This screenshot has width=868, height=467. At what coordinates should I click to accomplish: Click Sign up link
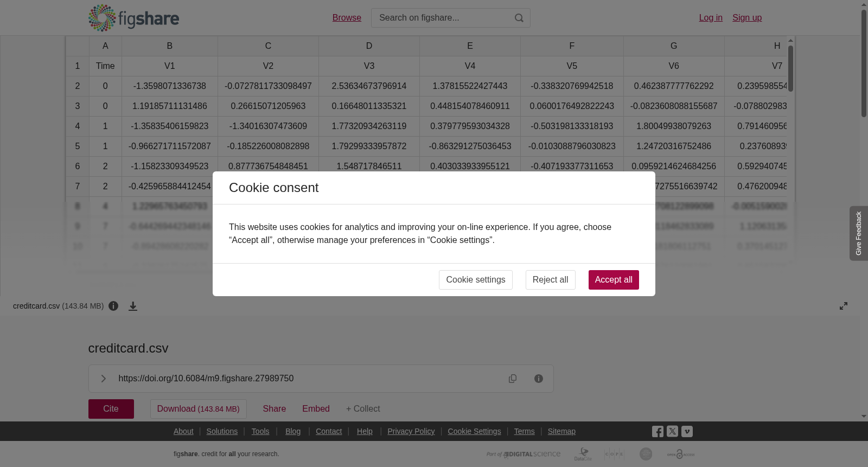(747, 18)
